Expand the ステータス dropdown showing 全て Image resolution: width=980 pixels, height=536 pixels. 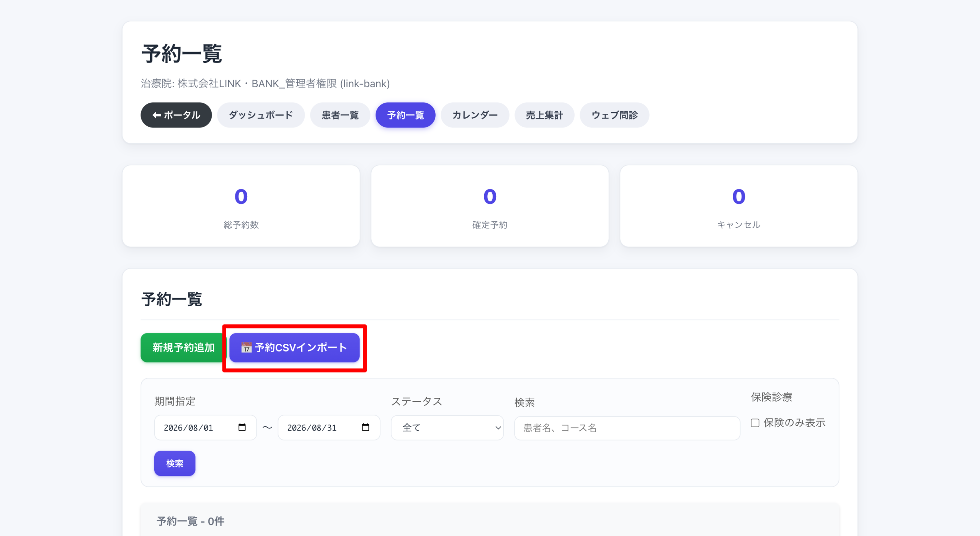447,428
